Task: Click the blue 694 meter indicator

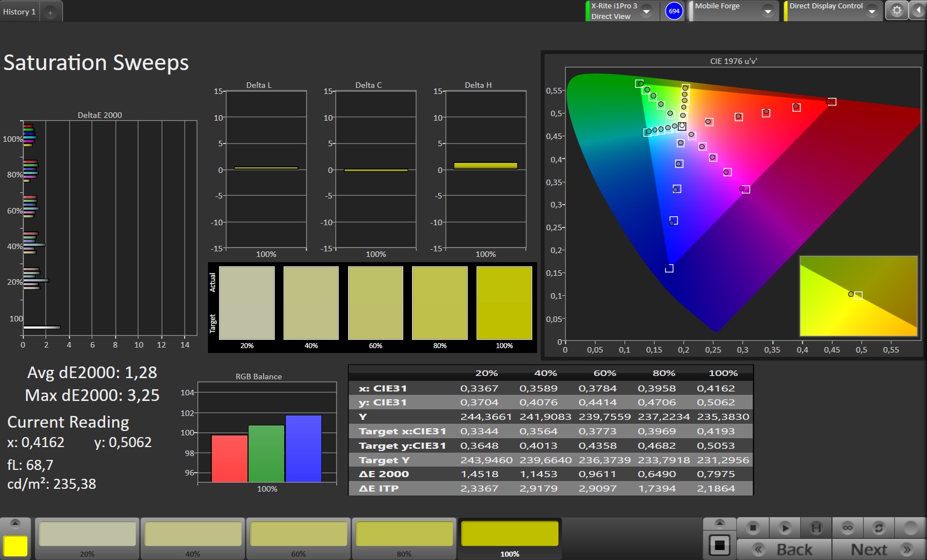Action: (x=674, y=11)
